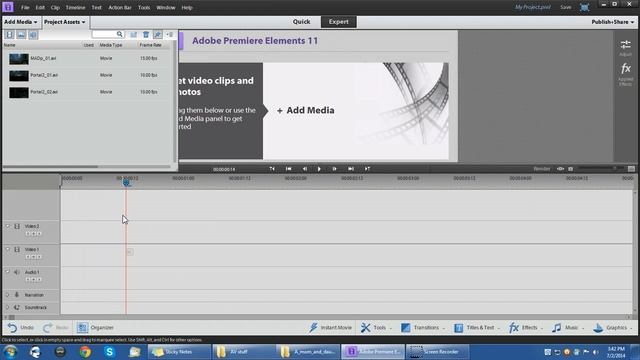
Task: Toggle audio filter in Project Assets
Action: tap(33, 35)
